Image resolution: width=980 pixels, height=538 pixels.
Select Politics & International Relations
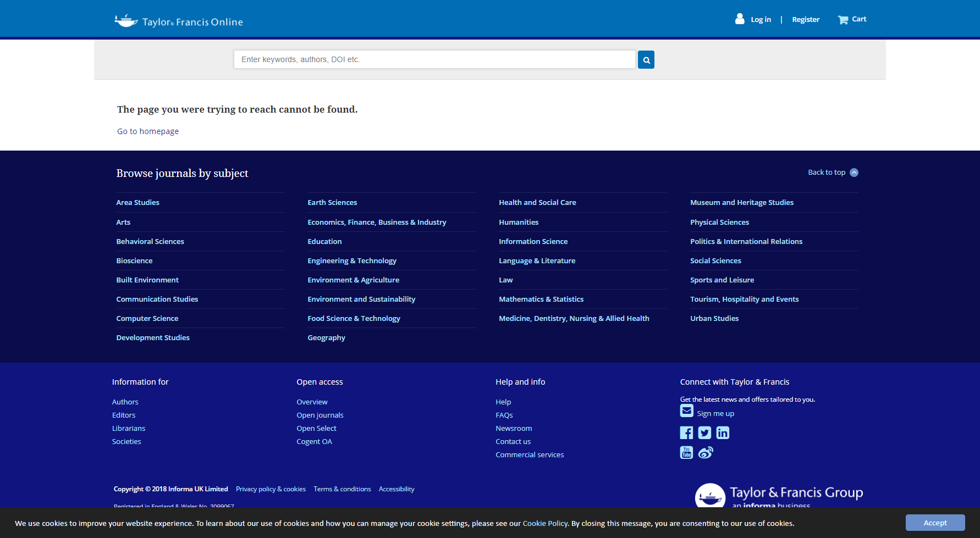click(746, 242)
